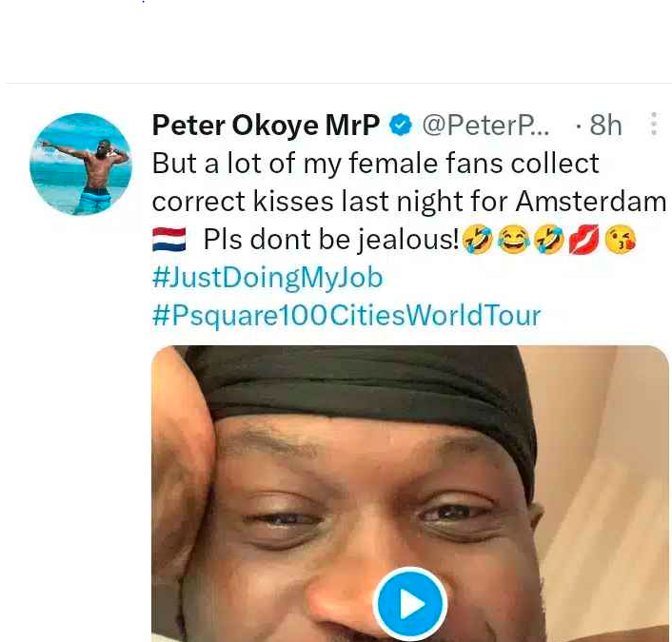This screenshot has width=672, height=642.
Task: Click the Netherlands flag emoji
Action: pos(169,240)
